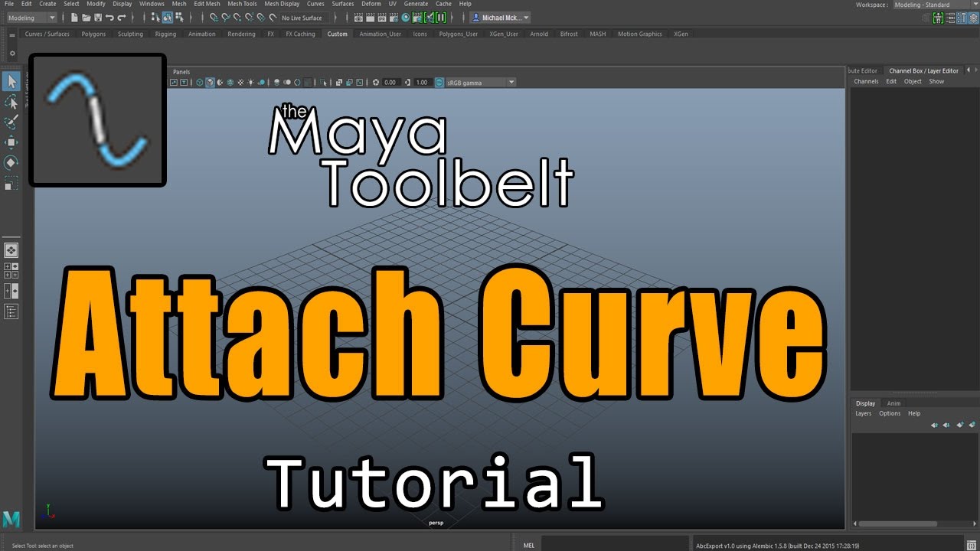Click the Render current frame clapper icon
Viewport: 980px width, 551px height.
click(370, 18)
